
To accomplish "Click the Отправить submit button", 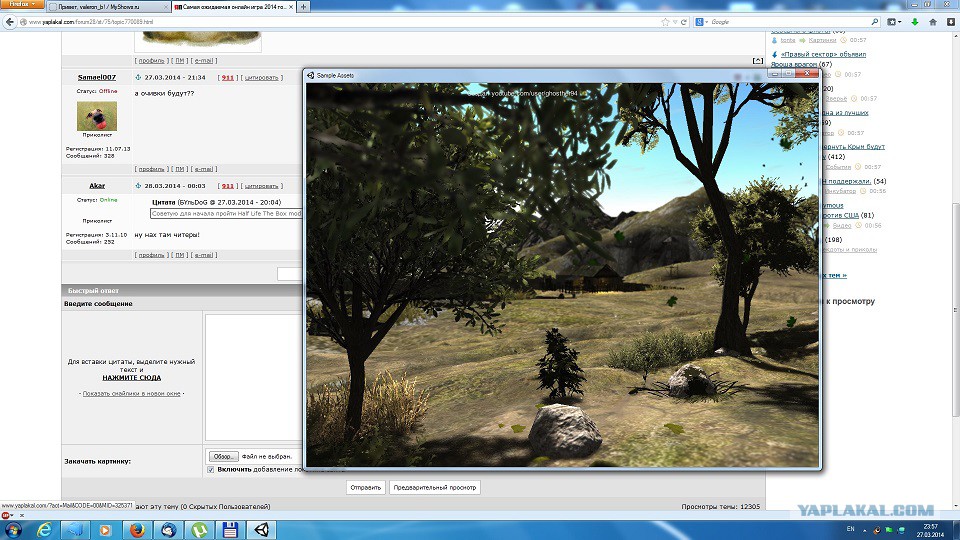I will click(x=366, y=487).
